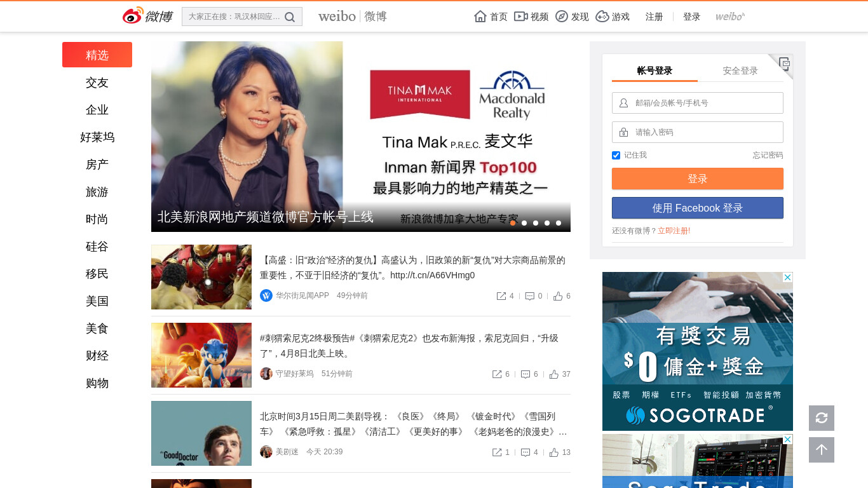This screenshot has width=868, height=488.
Task: Open the 发现 compass icon
Action: pyautogui.click(x=562, y=17)
